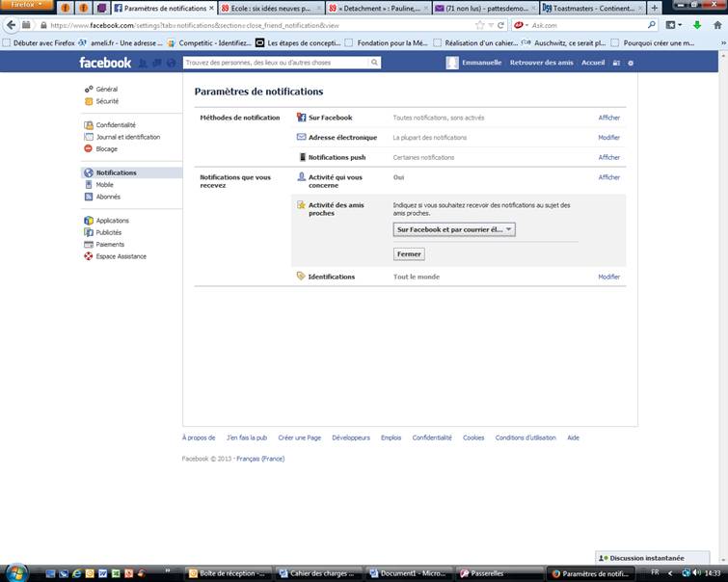Click the volume speaker tray icon
Image resolution: width=728 pixels, height=582 pixels.
(x=696, y=573)
